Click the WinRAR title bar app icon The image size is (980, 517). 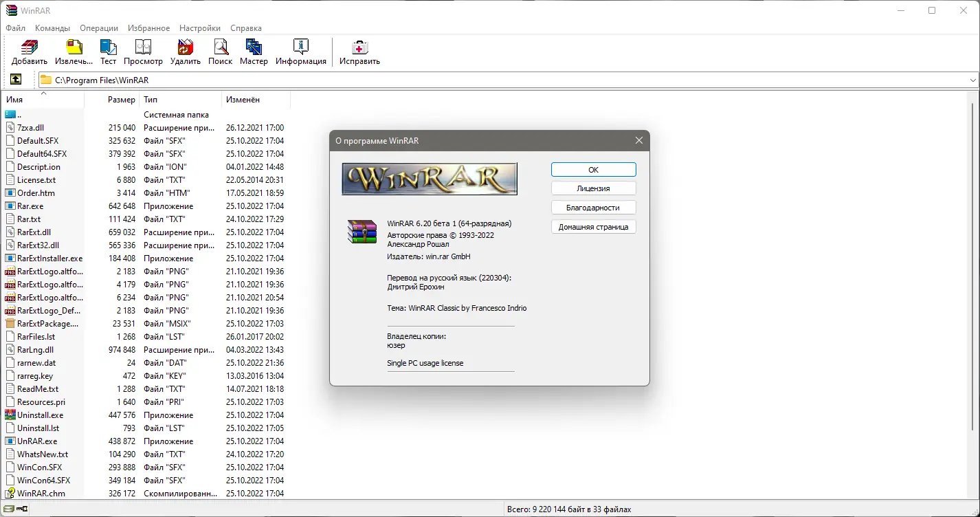[10, 10]
